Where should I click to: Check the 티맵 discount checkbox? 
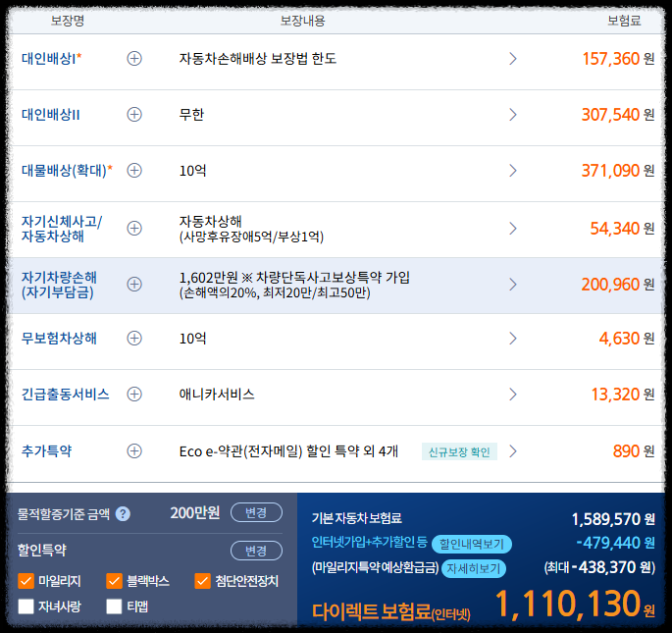click(114, 607)
